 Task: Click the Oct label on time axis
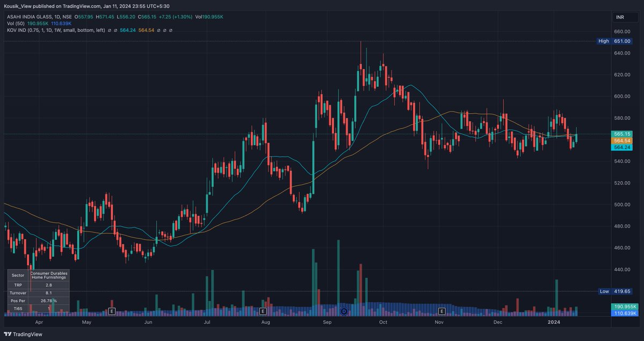[383, 323]
